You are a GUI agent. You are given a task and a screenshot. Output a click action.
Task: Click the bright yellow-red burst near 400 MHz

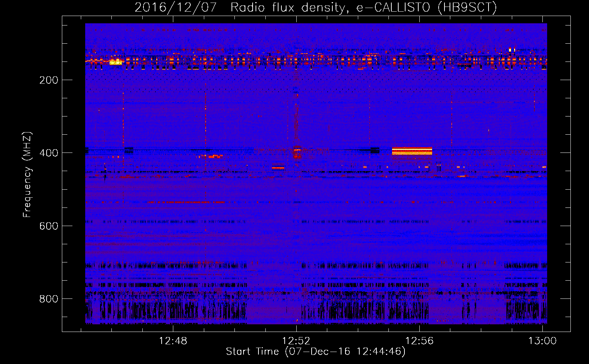[x=412, y=151]
